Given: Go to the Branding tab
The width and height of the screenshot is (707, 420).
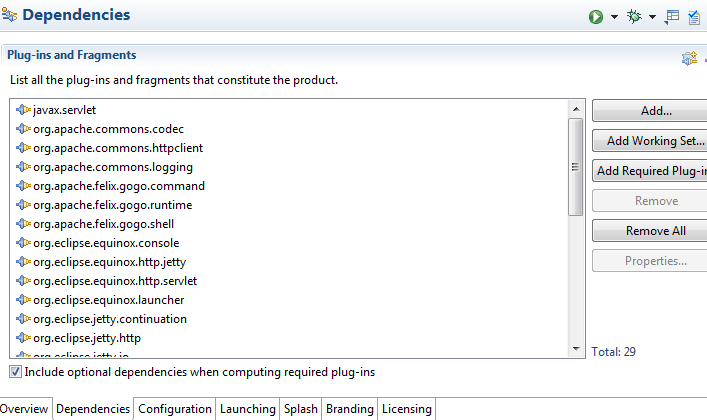Looking at the screenshot, I should click(x=349, y=409).
